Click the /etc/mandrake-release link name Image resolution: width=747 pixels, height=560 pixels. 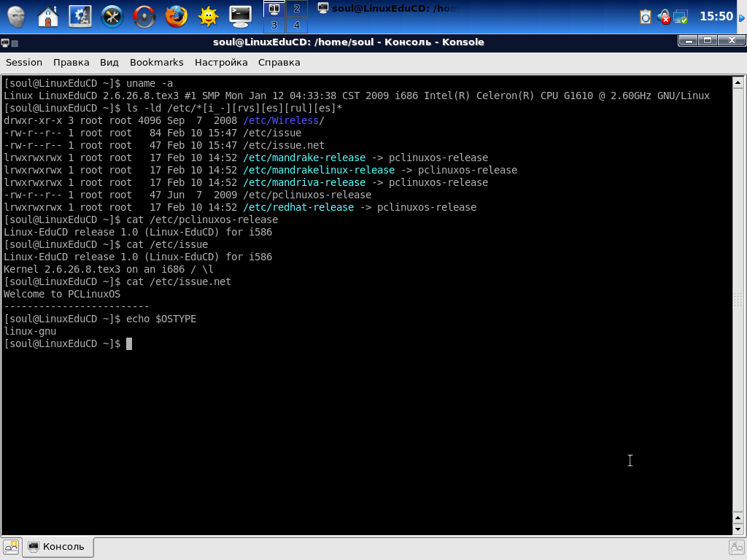tap(304, 157)
